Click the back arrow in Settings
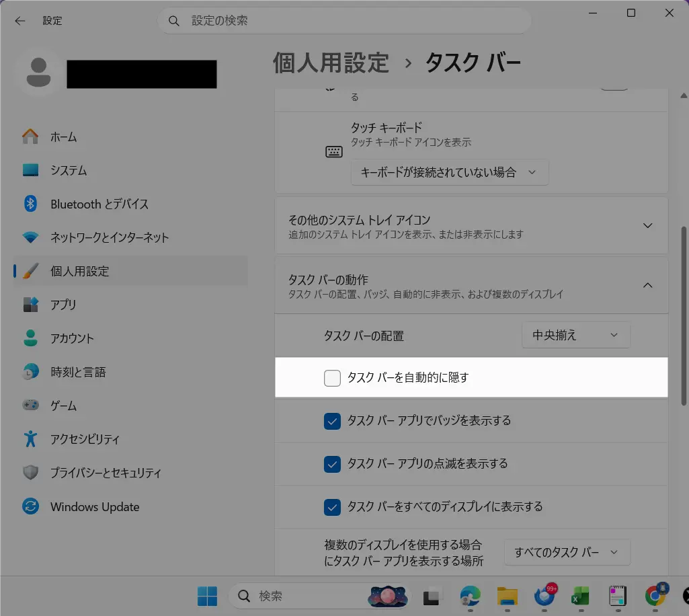The height and width of the screenshot is (616, 689). coord(20,21)
